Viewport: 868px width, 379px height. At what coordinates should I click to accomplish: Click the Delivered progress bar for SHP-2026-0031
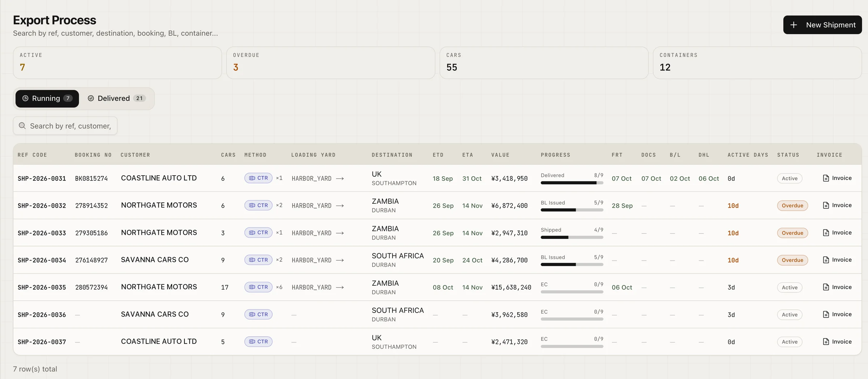572,183
